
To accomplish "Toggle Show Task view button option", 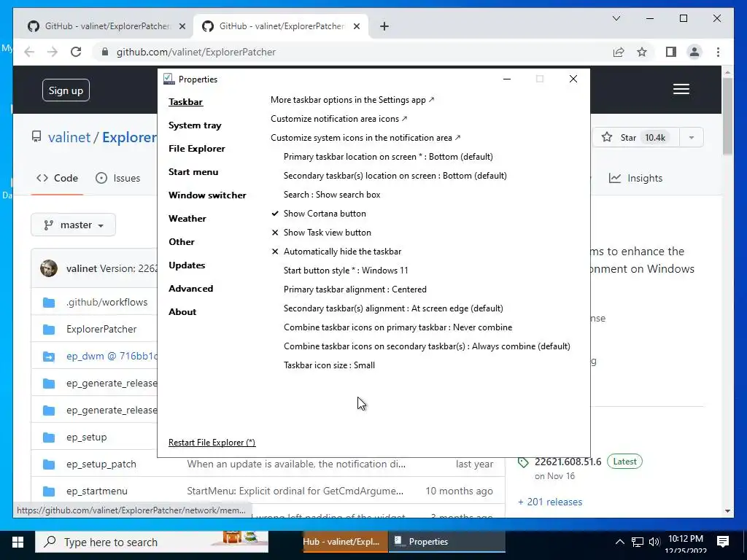I will pyautogui.click(x=321, y=233).
